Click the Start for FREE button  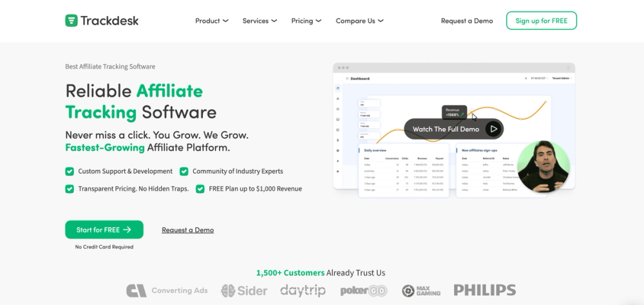point(104,230)
